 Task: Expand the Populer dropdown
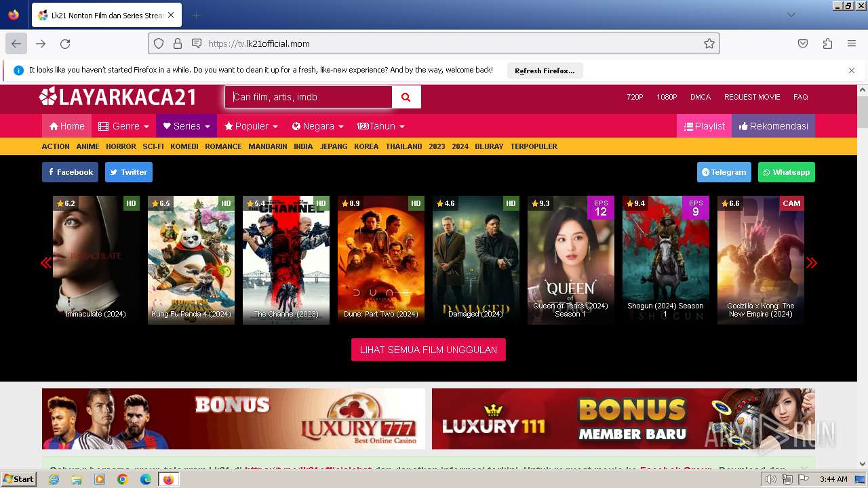[251, 126]
